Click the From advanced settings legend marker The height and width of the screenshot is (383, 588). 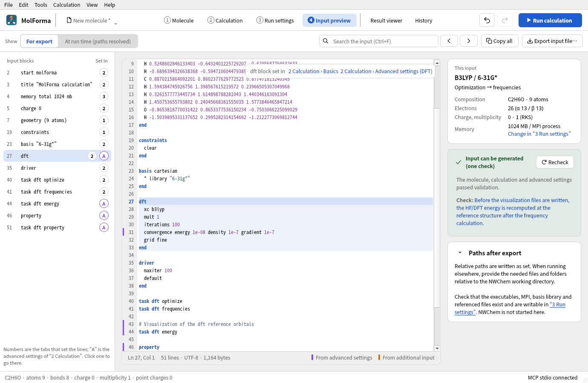312,357
